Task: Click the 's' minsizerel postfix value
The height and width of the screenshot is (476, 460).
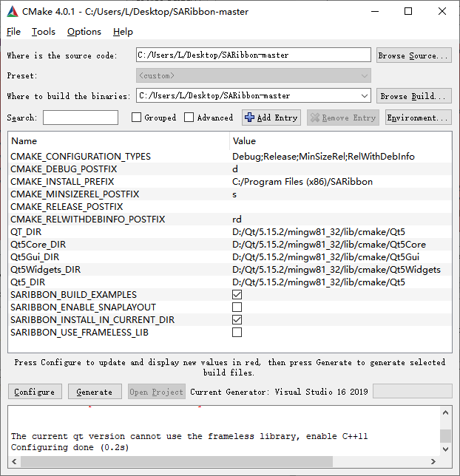Action: coord(234,194)
